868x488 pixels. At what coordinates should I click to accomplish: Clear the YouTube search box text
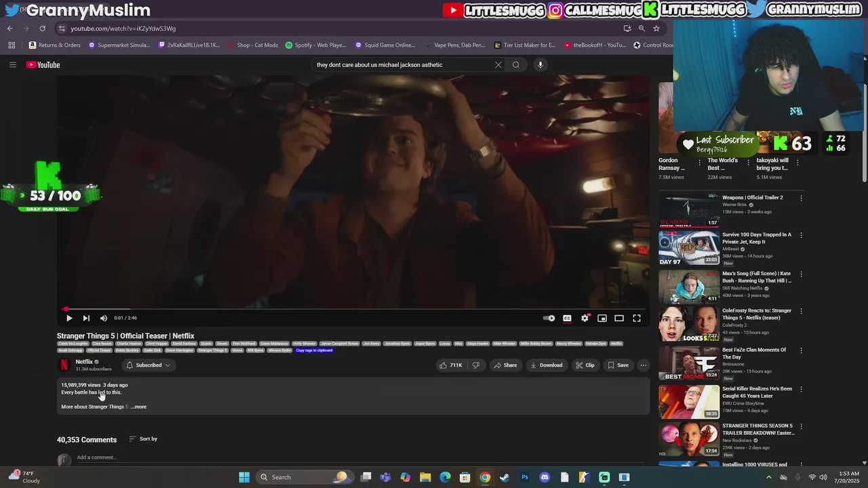[x=498, y=64]
